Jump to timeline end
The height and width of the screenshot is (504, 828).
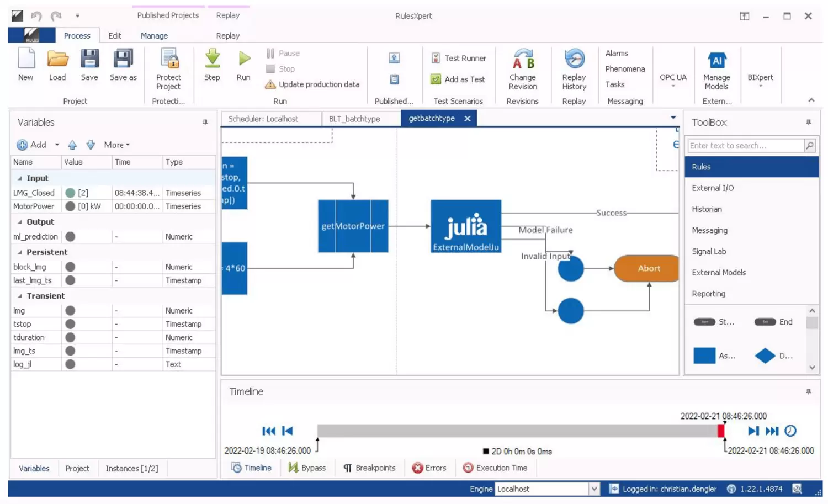coord(772,431)
